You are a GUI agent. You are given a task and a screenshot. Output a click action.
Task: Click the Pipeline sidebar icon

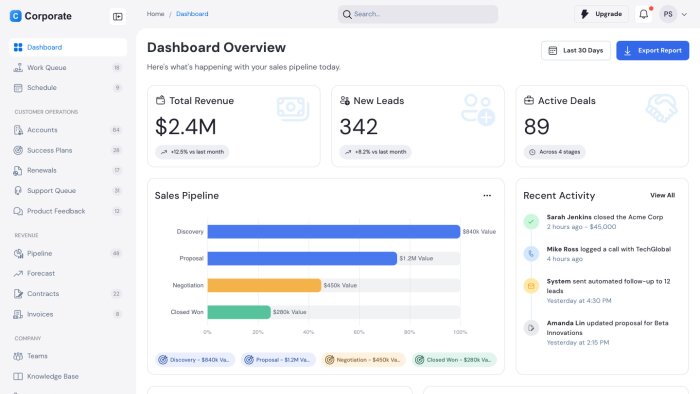pyautogui.click(x=18, y=253)
